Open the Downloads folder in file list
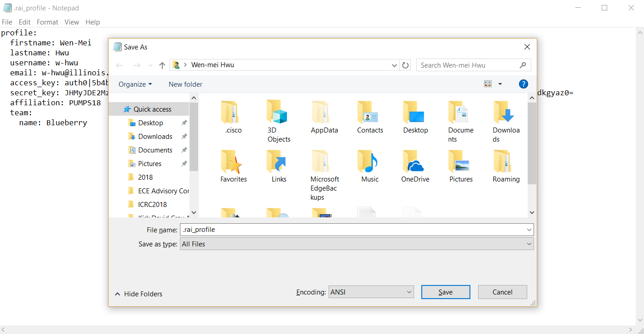Image resolution: width=644 pixels, height=334 pixels. [506, 121]
